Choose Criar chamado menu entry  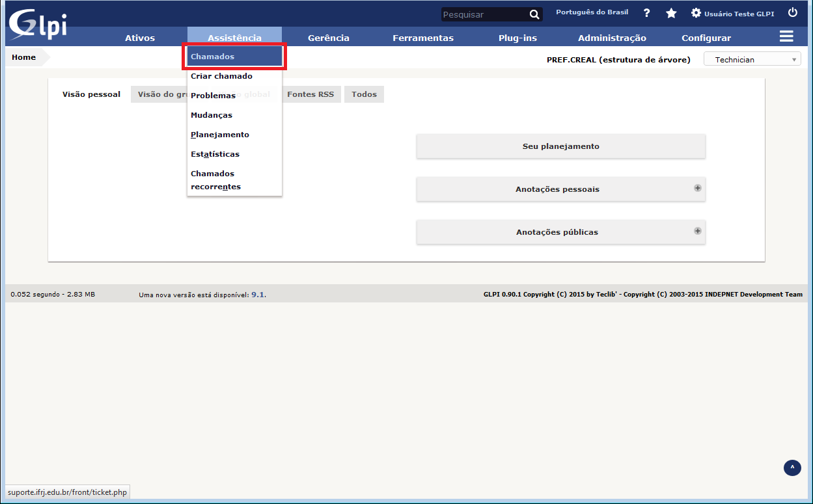(x=221, y=76)
